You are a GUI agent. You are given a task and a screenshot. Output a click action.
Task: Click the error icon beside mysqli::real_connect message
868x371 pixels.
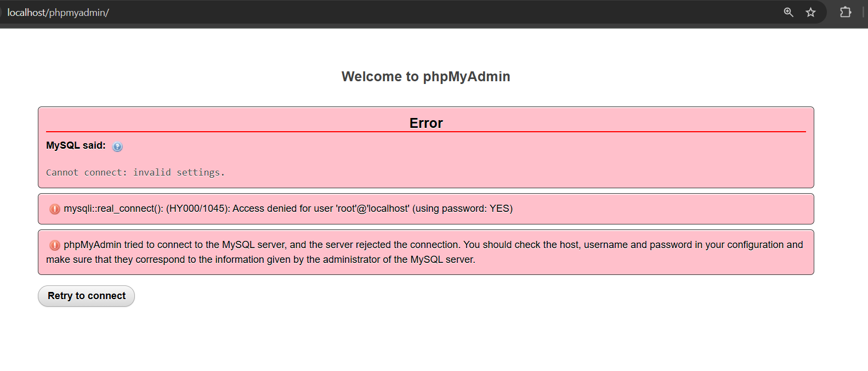click(55, 209)
